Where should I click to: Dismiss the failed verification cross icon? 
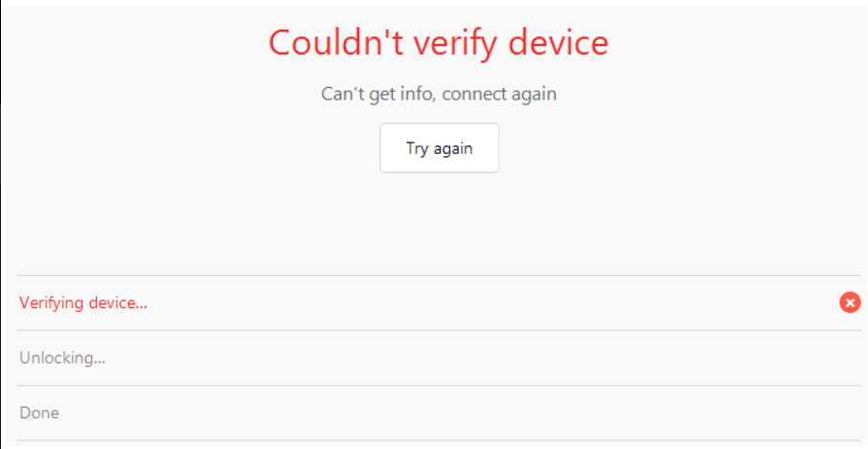[850, 303]
